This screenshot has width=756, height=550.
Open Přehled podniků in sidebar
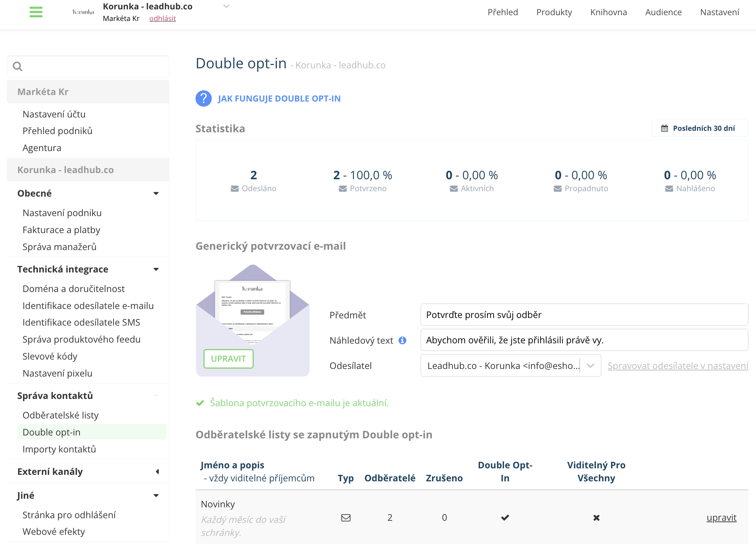pyautogui.click(x=57, y=131)
